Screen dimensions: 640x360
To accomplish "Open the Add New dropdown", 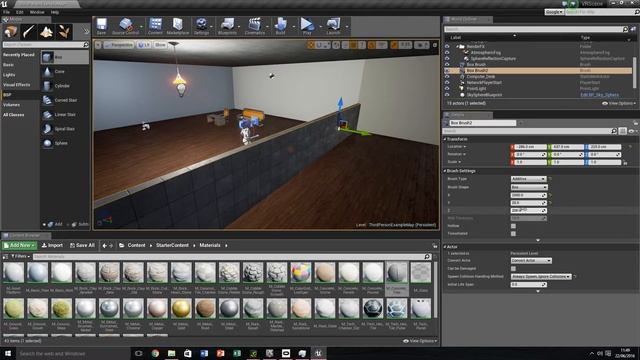I will click(19, 245).
